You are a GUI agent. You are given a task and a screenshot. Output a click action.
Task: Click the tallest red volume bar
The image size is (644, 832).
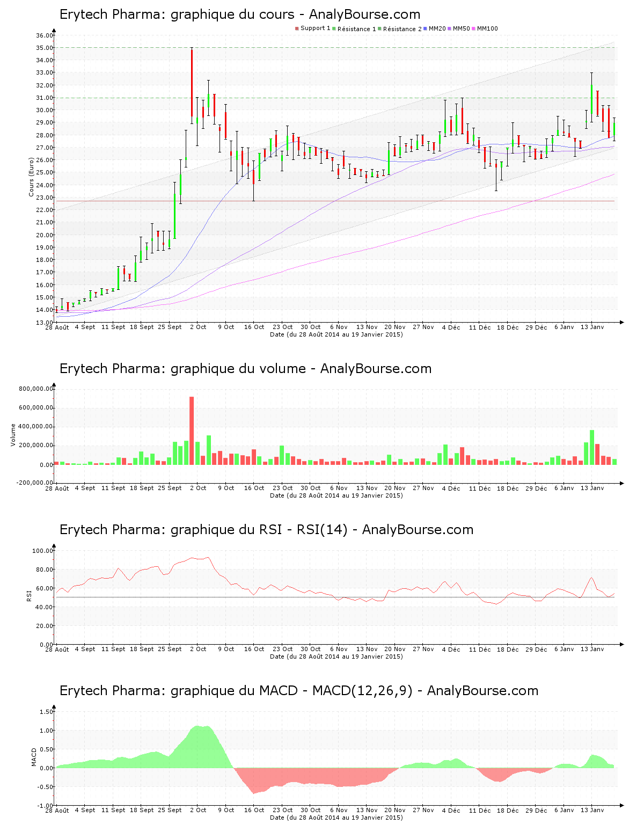click(x=192, y=430)
